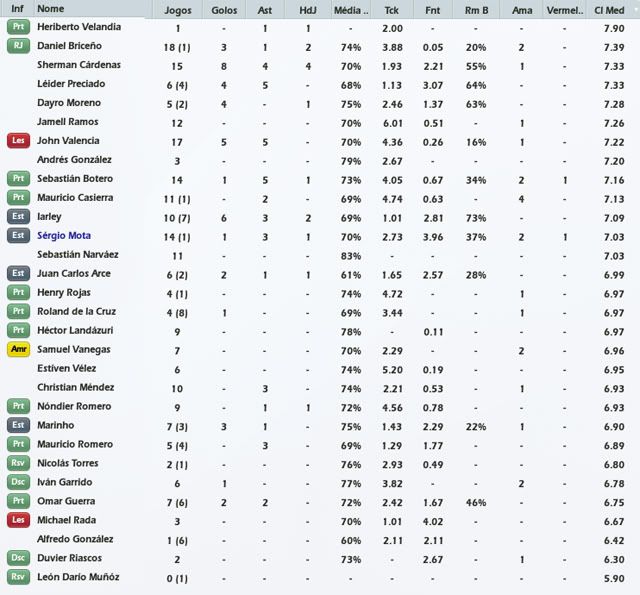
Task: Click the Dsc badge beside Duvier Riascos
Action: (x=18, y=558)
